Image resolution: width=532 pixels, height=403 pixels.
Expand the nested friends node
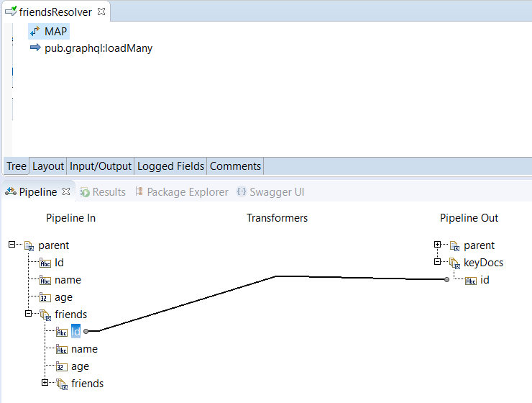pyautogui.click(x=45, y=383)
